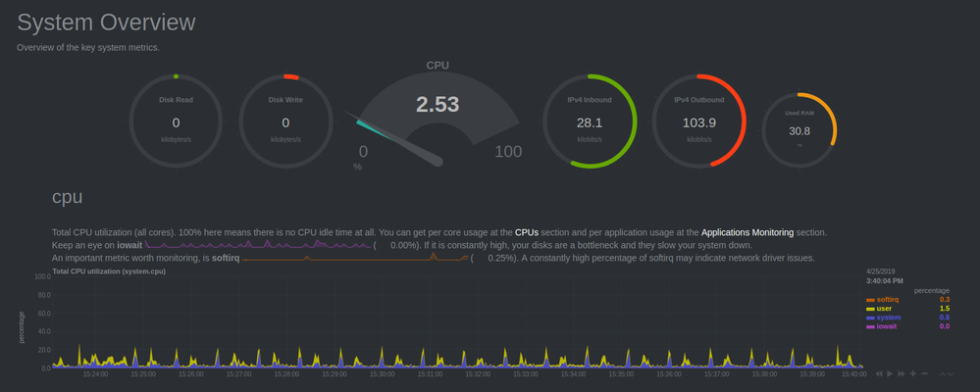Zoom in the CPU chart with plus icon
Image resolution: width=980 pixels, height=392 pixels.
tap(913, 373)
